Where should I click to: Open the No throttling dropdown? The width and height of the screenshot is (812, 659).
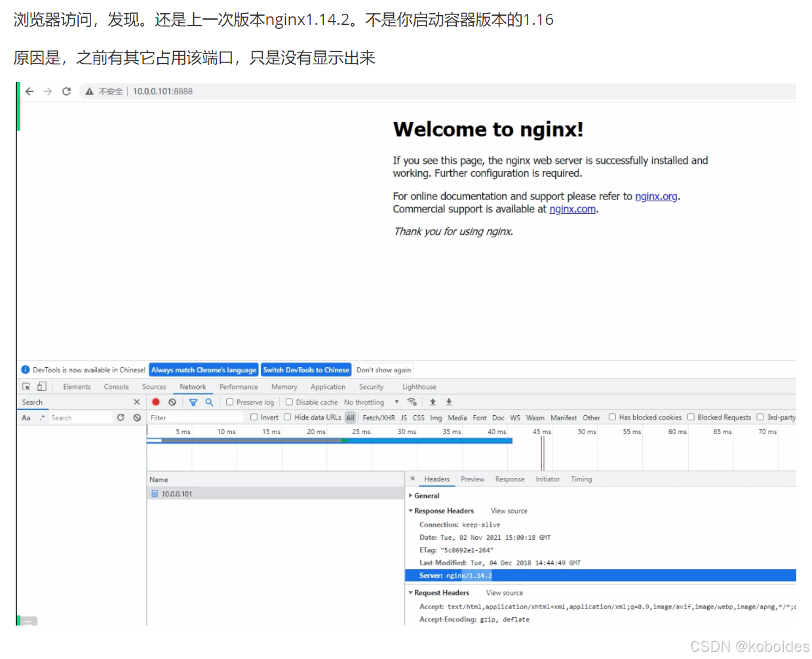point(372,402)
